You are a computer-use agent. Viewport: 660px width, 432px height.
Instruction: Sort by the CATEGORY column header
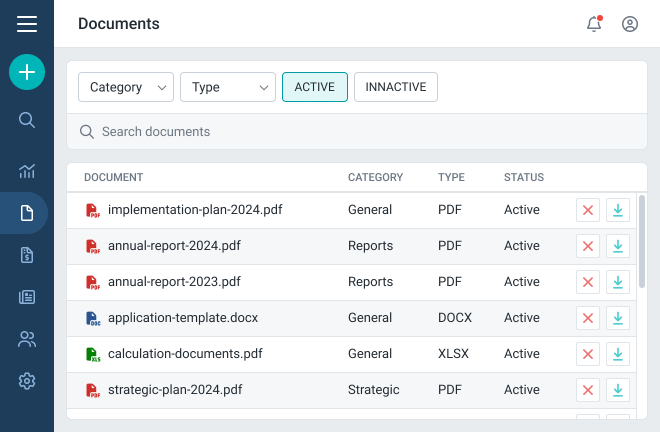pyautogui.click(x=375, y=177)
